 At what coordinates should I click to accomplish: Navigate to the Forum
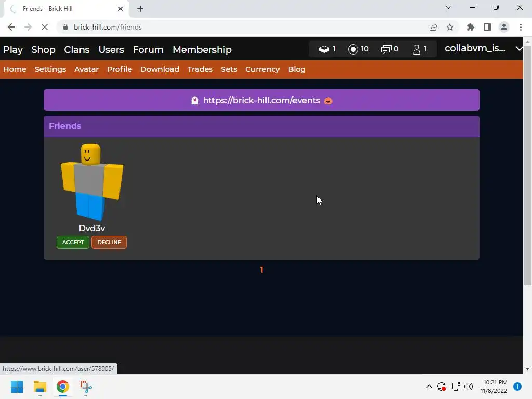click(148, 49)
